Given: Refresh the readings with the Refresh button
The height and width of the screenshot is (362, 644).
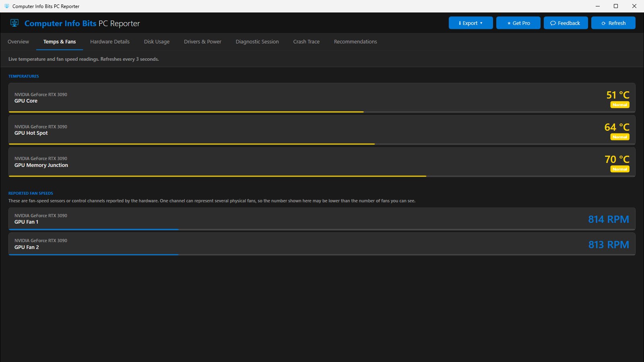Looking at the screenshot, I should [x=613, y=23].
